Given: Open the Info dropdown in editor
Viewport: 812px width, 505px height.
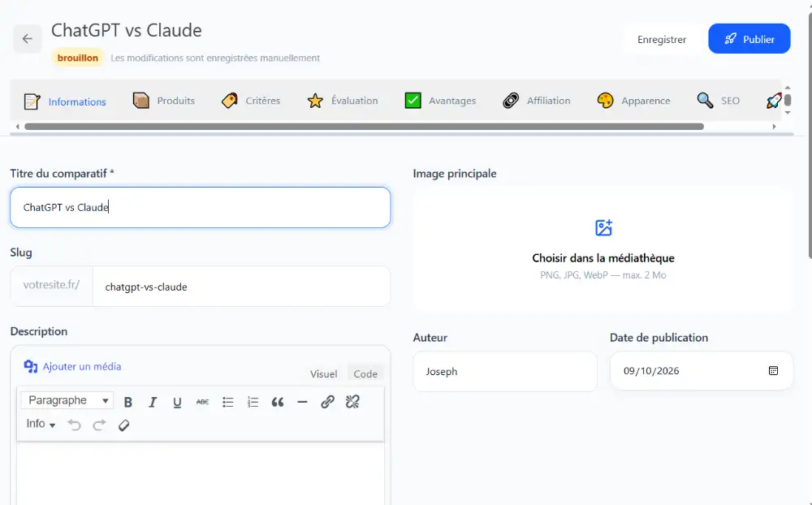Looking at the screenshot, I should 41,424.
